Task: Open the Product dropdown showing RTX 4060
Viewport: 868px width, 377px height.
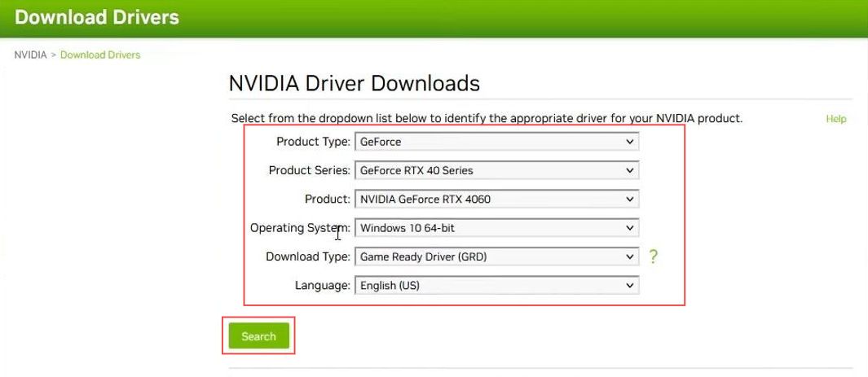Action: tap(496, 199)
